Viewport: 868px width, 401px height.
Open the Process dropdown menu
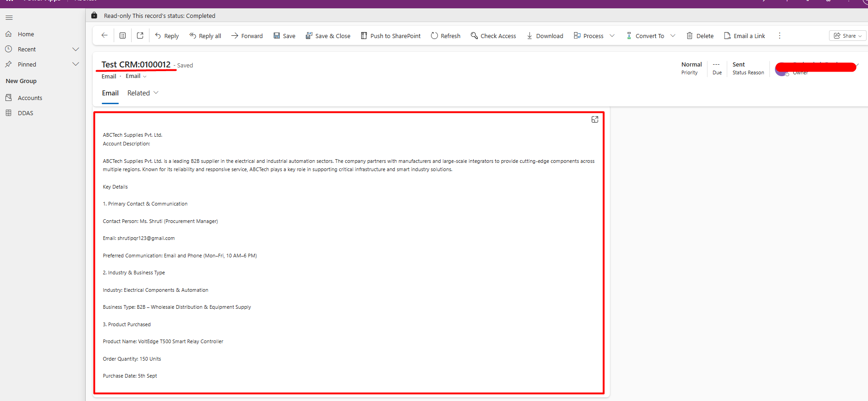pyautogui.click(x=612, y=36)
